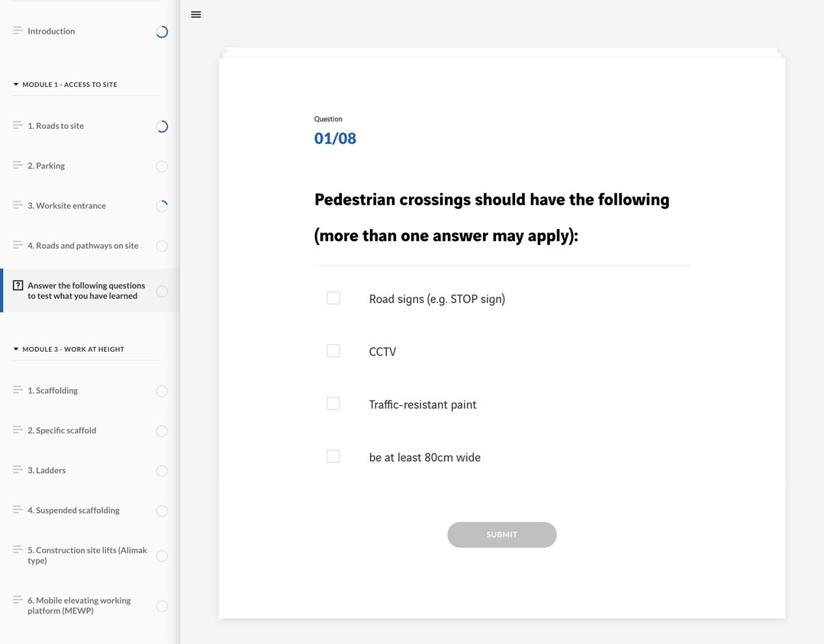Select the 'be at least 80cm wide' text
The image size is (824, 644).
[x=425, y=457]
